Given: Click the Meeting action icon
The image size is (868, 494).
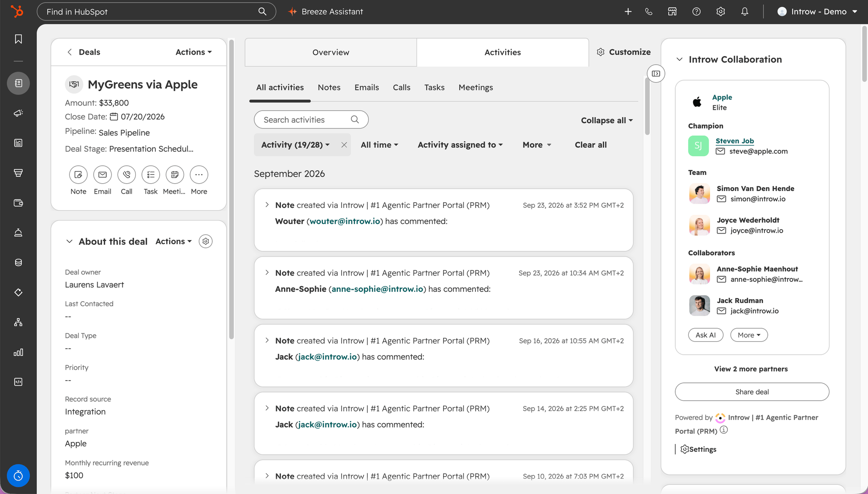Looking at the screenshot, I should click(x=175, y=175).
